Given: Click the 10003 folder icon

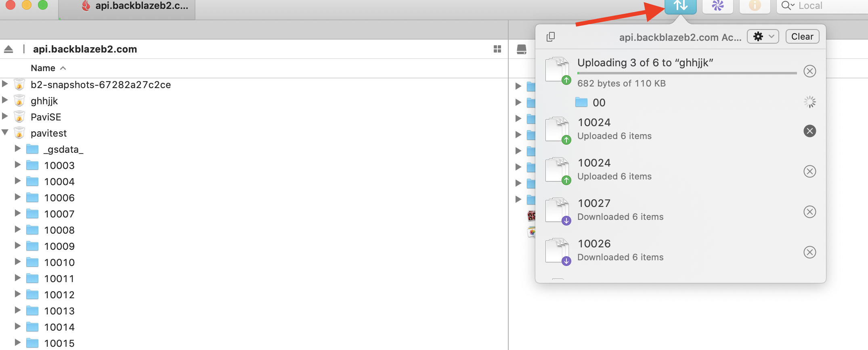Looking at the screenshot, I should click(32, 165).
